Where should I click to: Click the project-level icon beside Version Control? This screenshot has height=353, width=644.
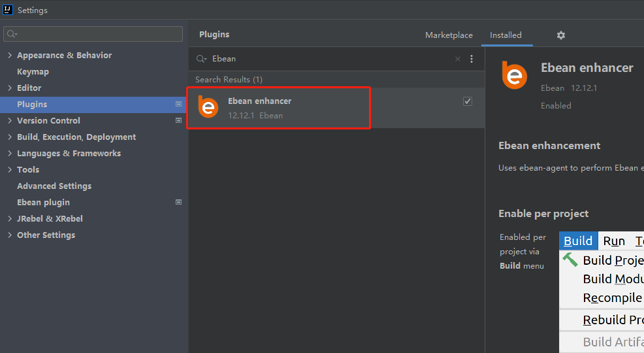[179, 120]
